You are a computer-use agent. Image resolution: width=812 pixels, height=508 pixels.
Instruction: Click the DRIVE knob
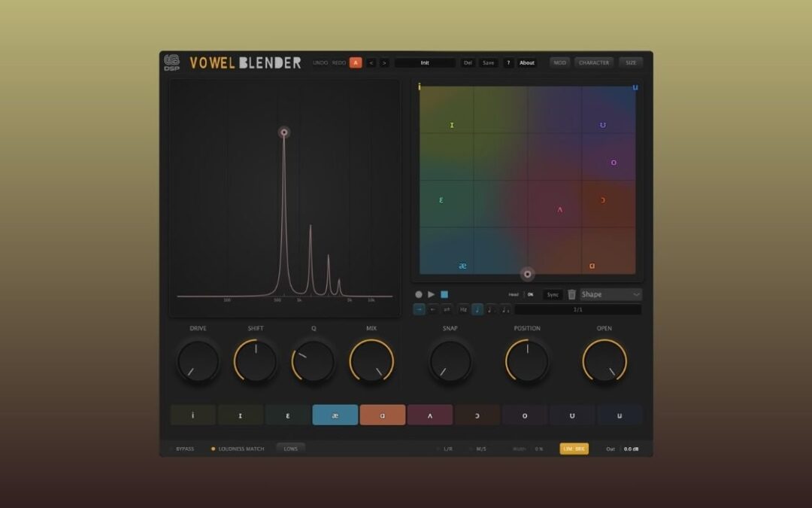click(198, 361)
